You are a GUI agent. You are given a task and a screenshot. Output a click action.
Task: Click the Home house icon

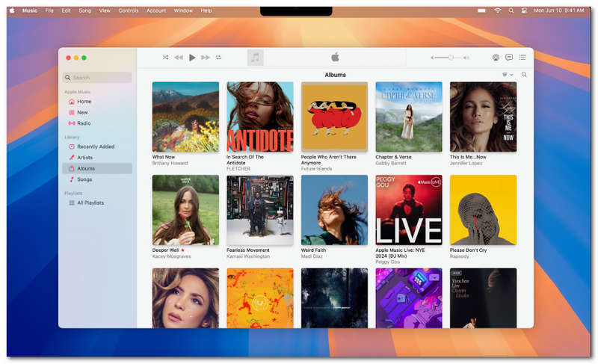[71, 102]
